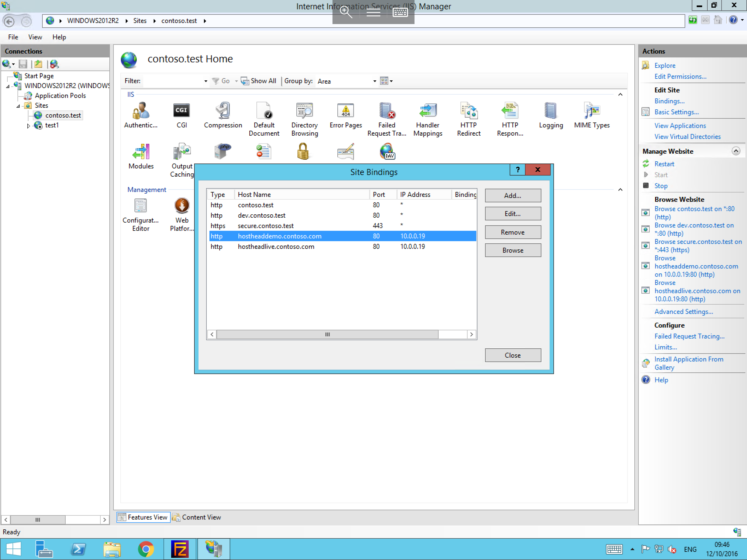
Task: Click the Advanced Settings... link
Action: coord(684,312)
